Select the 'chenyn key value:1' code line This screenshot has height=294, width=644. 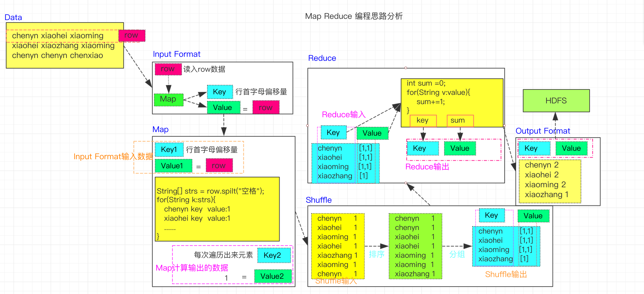(x=197, y=209)
